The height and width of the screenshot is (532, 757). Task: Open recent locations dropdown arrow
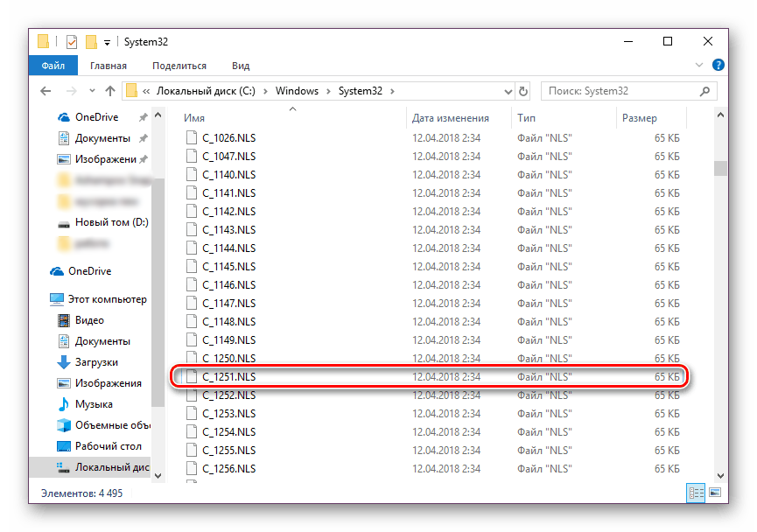point(91,91)
